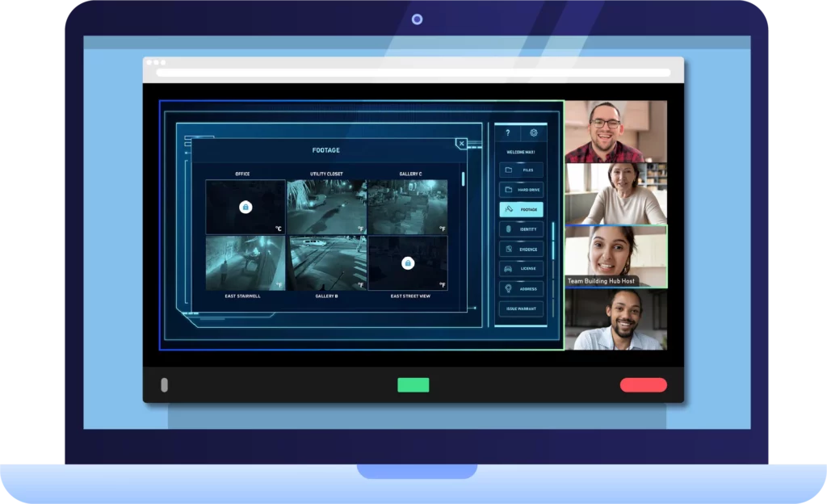Open the Evidence section
This screenshot has height=504, width=827.
(521, 249)
